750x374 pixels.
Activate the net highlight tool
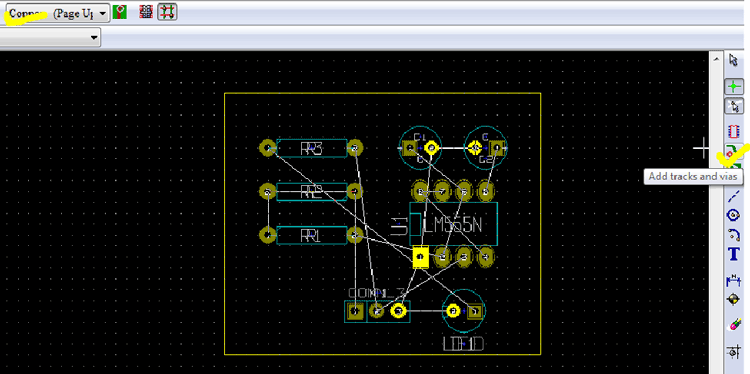pos(734,87)
